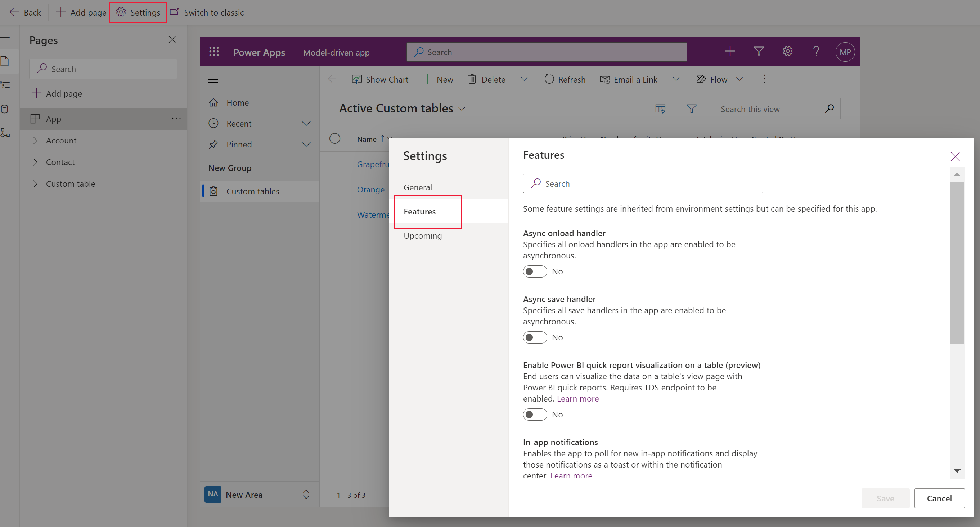This screenshot has width=980, height=527.
Task: Expand the Pinned navigation section
Action: pos(305,144)
